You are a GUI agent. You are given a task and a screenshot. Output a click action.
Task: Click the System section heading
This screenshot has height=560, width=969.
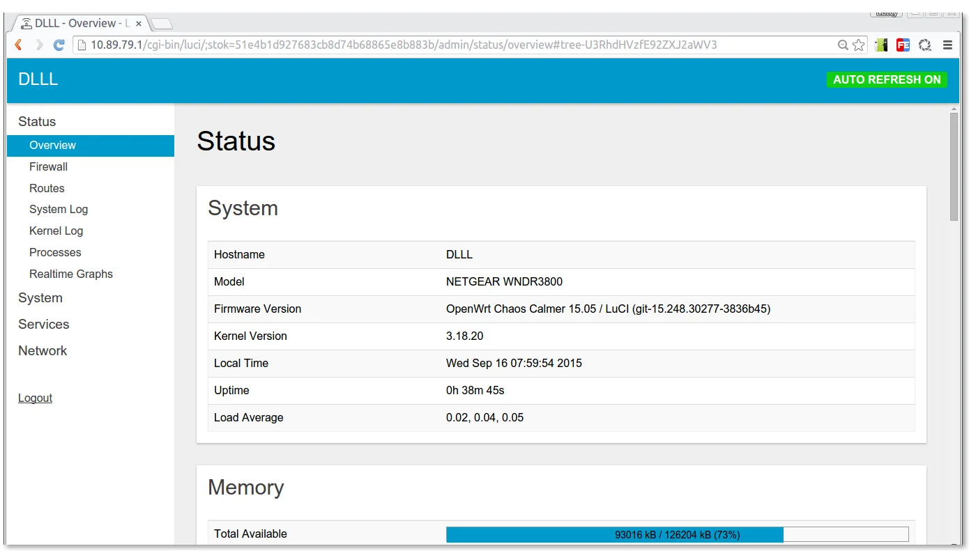(x=243, y=208)
